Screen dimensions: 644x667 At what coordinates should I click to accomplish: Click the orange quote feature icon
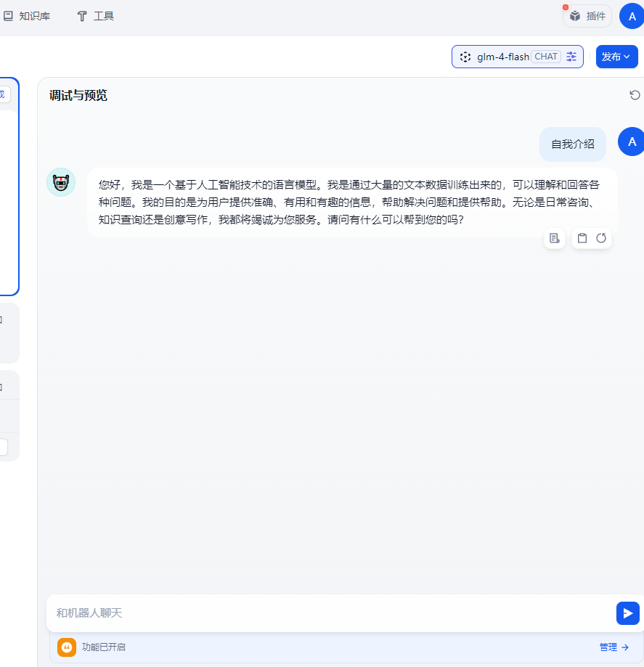tap(66, 647)
